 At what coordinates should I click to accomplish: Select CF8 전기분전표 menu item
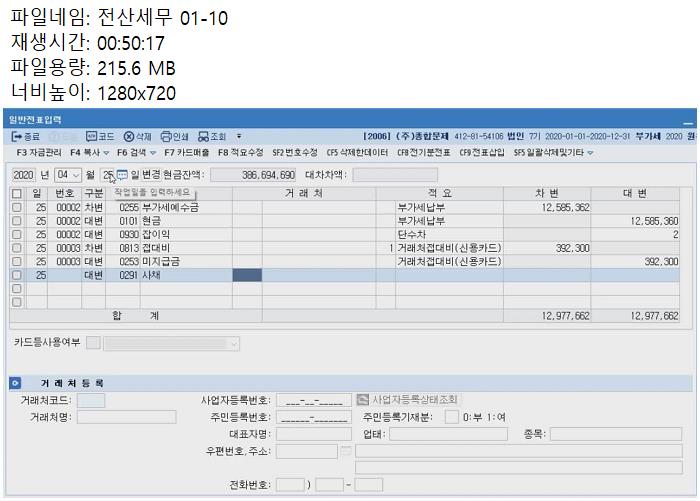424,153
